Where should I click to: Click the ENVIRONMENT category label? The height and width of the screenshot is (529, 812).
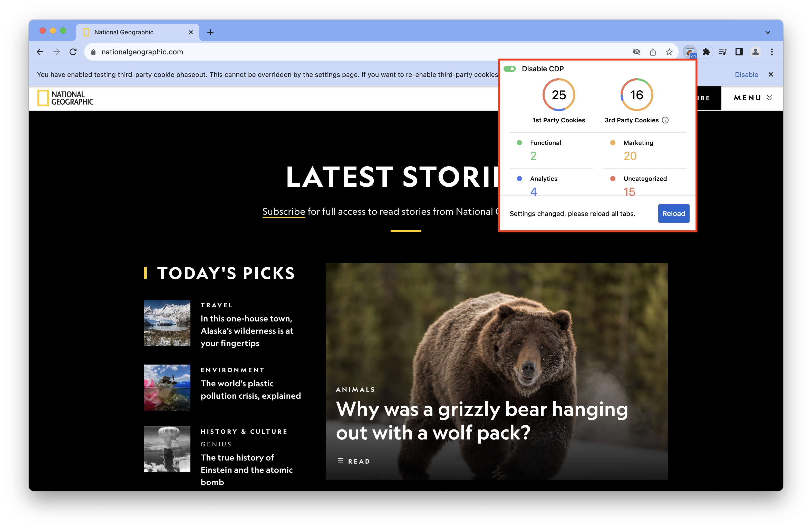point(232,370)
